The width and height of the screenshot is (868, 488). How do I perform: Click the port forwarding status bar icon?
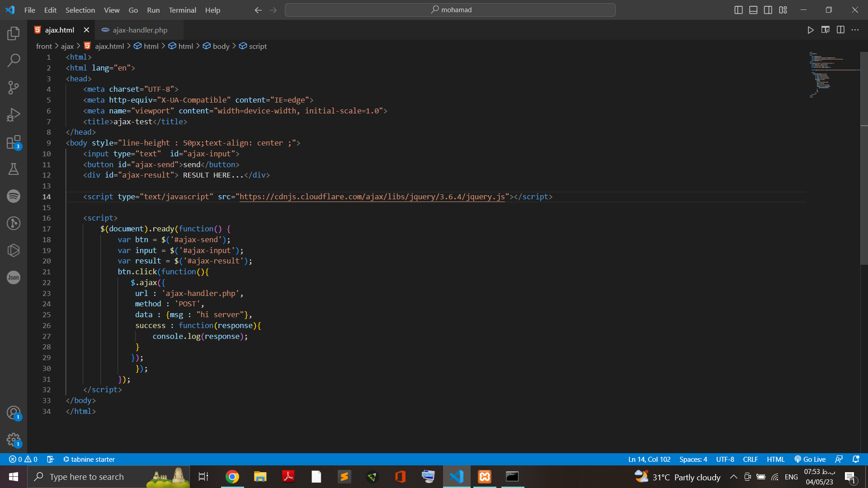[x=50, y=459]
